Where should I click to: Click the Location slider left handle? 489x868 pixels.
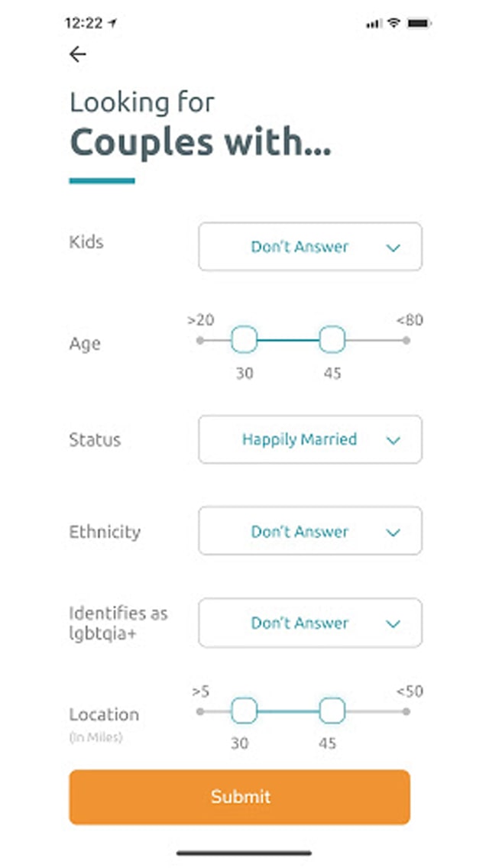[244, 711]
